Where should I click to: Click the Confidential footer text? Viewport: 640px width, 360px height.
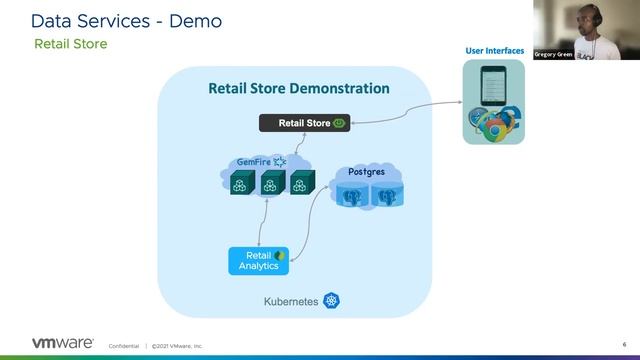pyautogui.click(x=124, y=346)
